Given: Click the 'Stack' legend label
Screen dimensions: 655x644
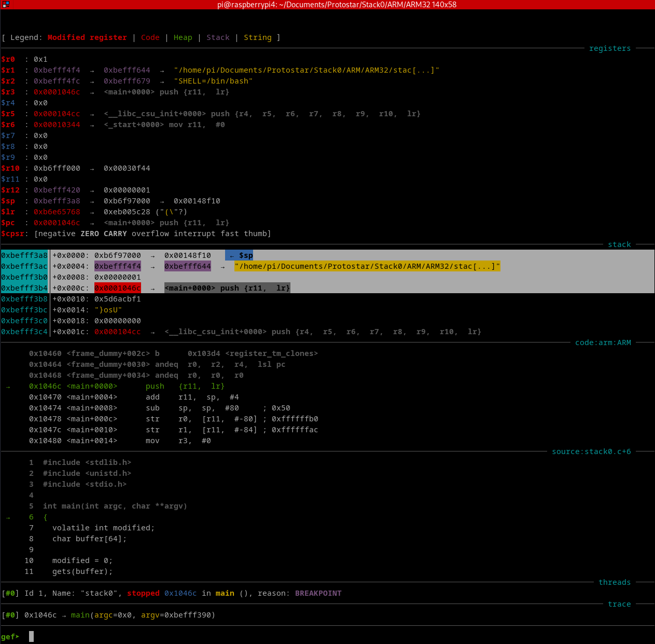Looking at the screenshot, I should (218, 37).
